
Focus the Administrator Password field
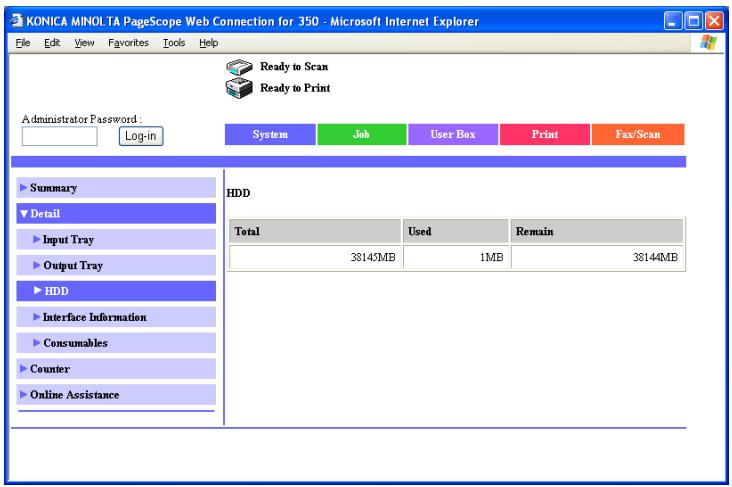tap(60, 136)
